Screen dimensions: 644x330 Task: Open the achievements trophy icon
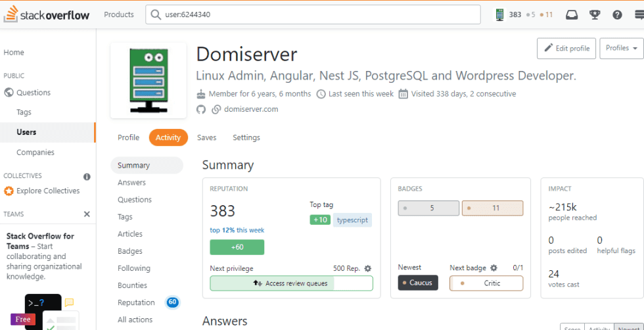point(595,14)
